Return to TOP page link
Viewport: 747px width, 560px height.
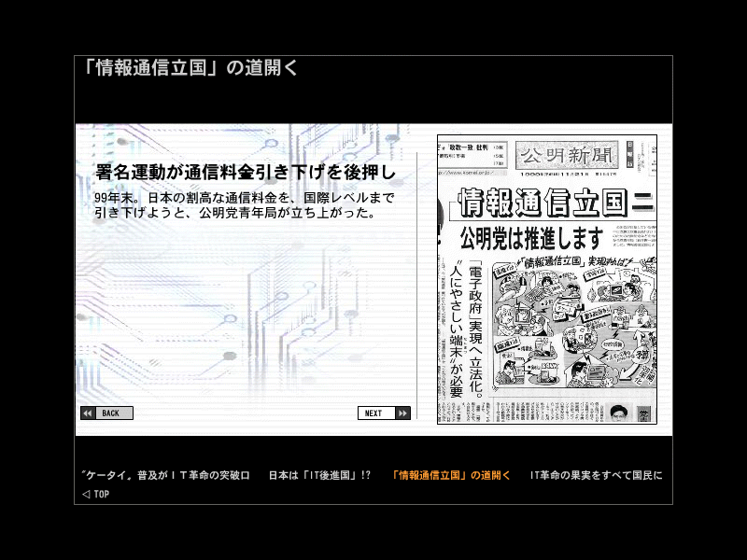pyautogui.click(x=96, y=495)
